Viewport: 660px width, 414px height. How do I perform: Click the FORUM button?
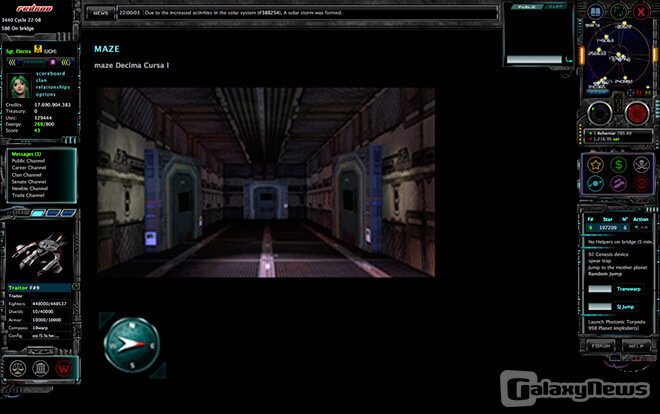point(601,346)
